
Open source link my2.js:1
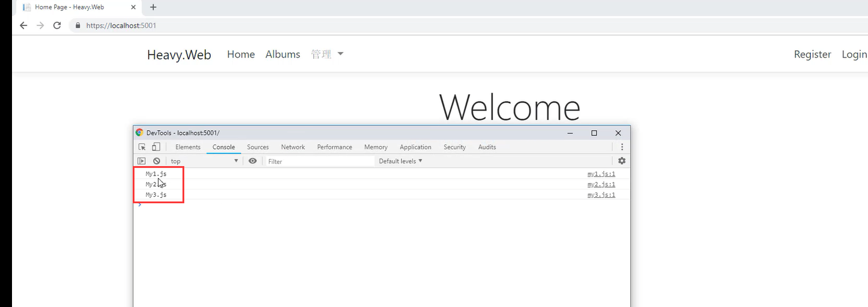coord(601,185)
